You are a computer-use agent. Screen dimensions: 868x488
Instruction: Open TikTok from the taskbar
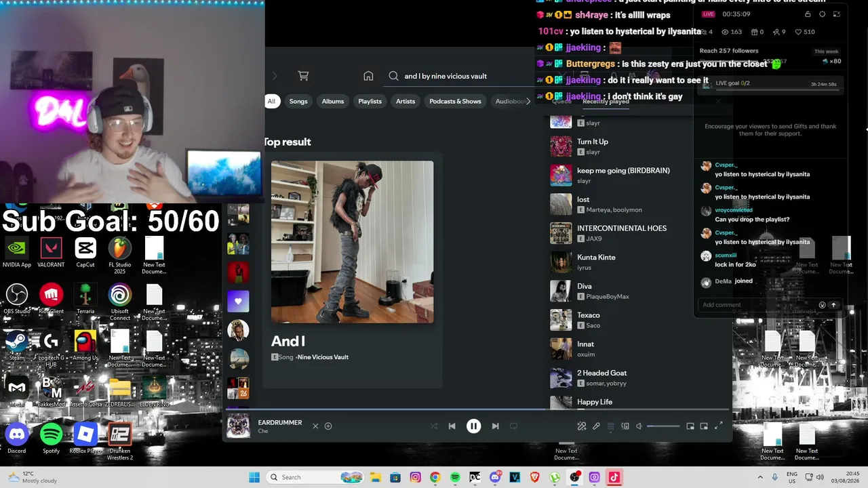[x=614, y=477]
